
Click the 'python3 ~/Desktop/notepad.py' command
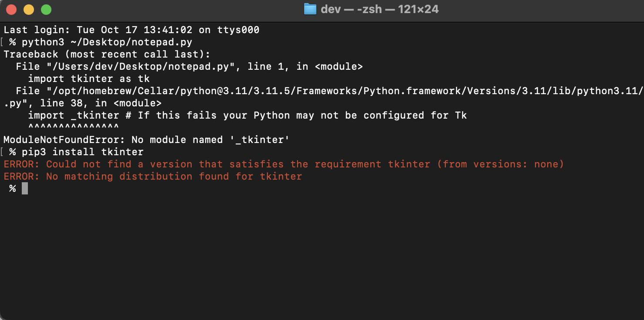tap(107, 42)
